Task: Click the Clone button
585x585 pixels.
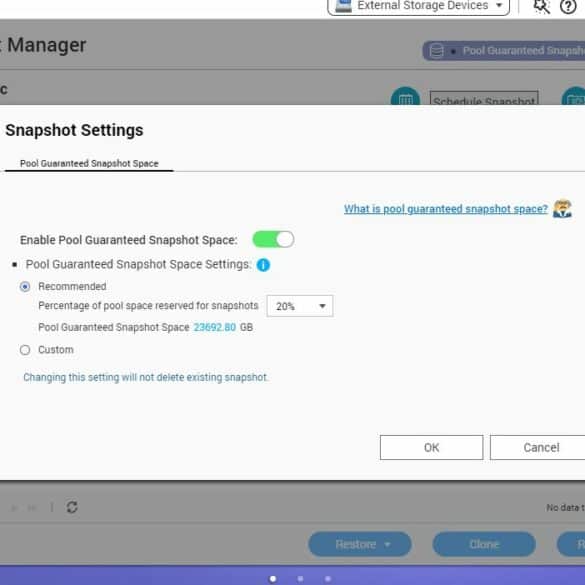Action: tap(484, 544)
